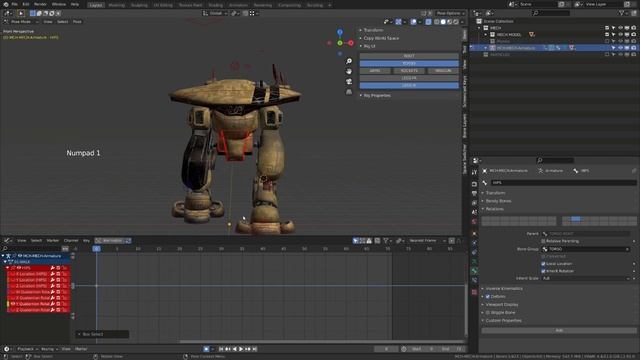Toggle the Inherit Rotation checkbox

(543, 271)
